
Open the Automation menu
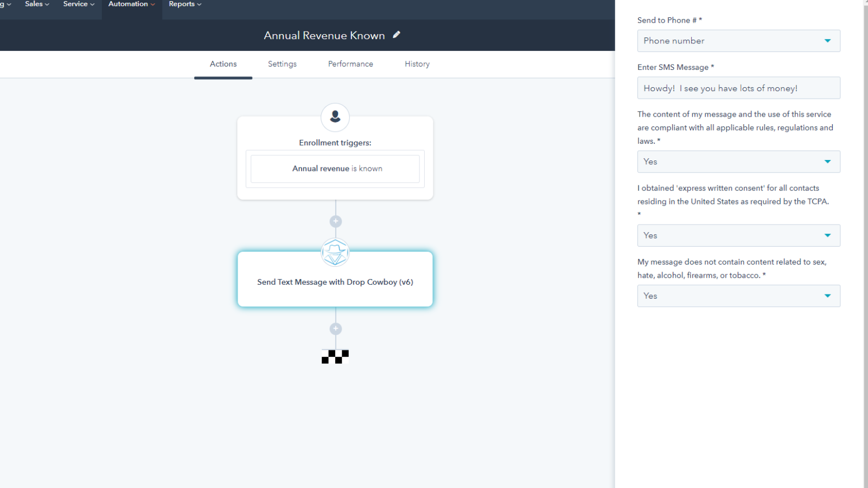131,4
